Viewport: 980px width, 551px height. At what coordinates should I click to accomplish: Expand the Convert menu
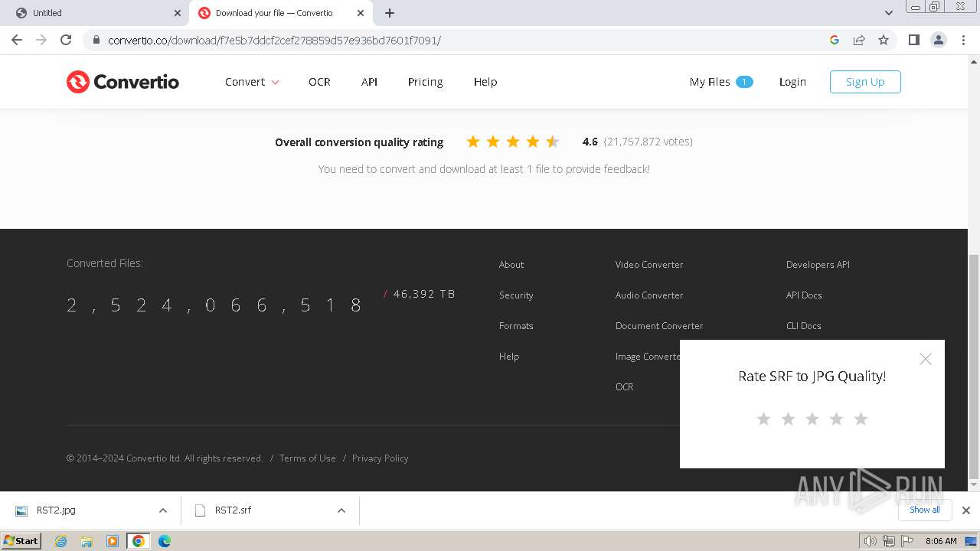(x=252, y=82)
